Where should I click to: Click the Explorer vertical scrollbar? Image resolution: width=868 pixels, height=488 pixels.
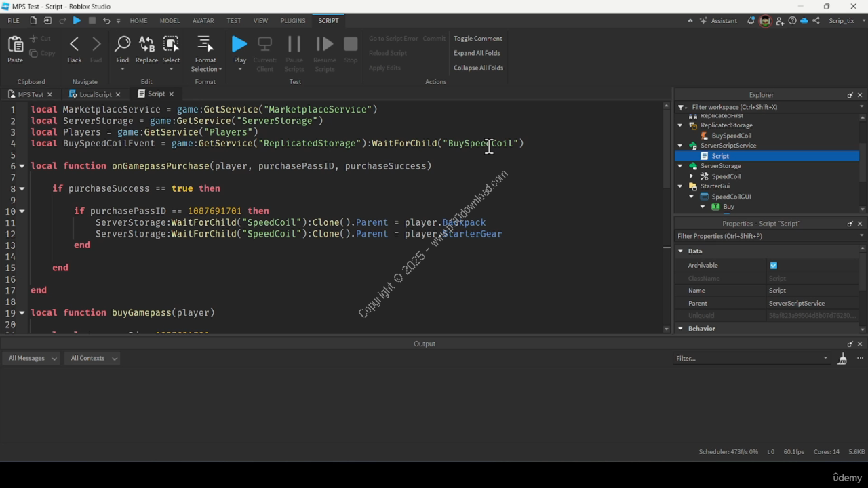[x=863, y=163]
